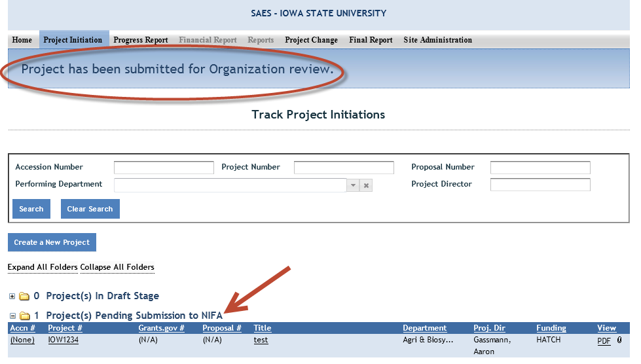Clear Performing Department selection with the x icon
The width and height of the screenshot is (641, 364).
click(367, 185)
